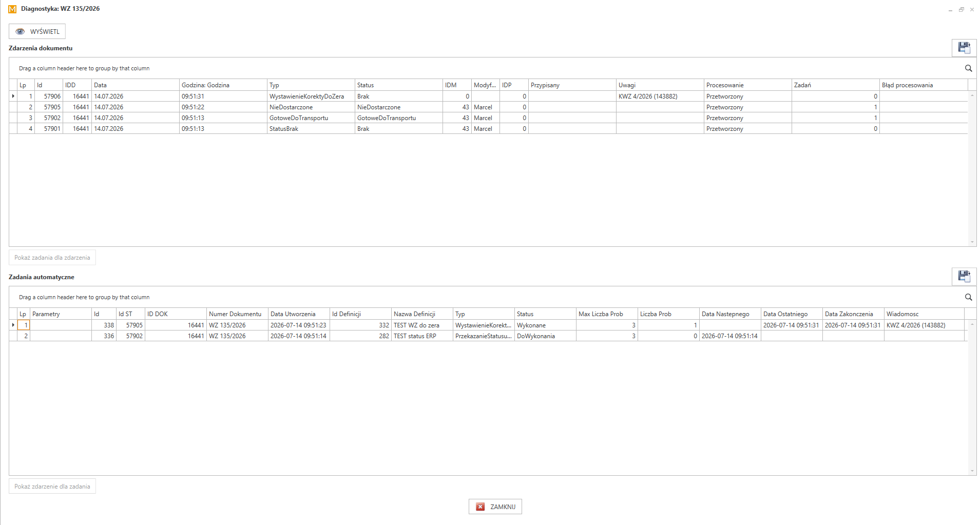Select the TEST WZ do zera task cell
This screenshot has height=525, width=980.
point(422,325)
